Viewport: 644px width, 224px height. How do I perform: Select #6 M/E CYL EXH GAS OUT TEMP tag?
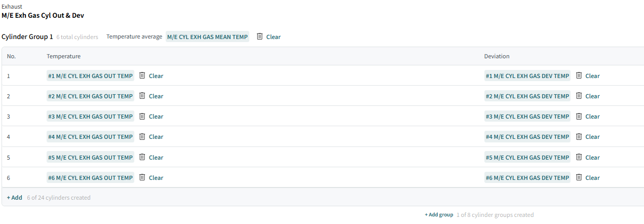tap(90, 178)
